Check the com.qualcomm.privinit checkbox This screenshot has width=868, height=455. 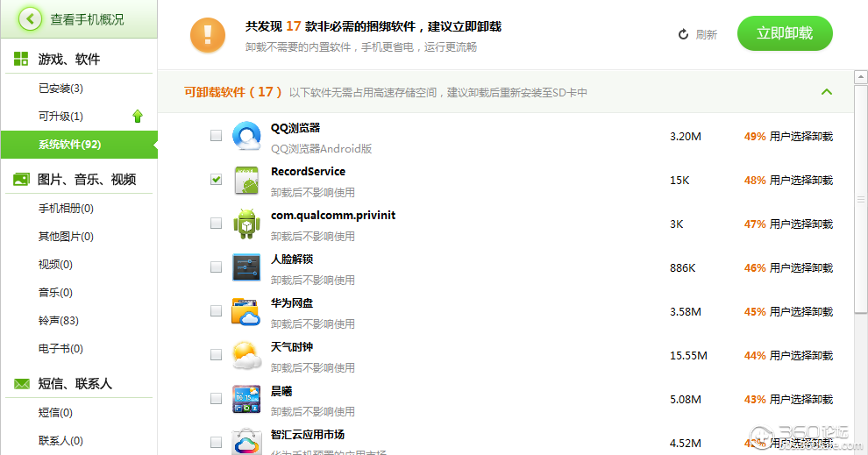216,223
